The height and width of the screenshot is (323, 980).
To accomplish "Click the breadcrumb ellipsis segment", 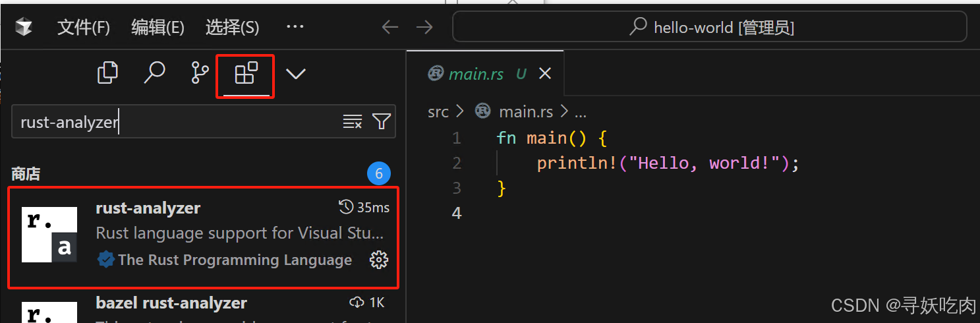I will click(579, 113).
